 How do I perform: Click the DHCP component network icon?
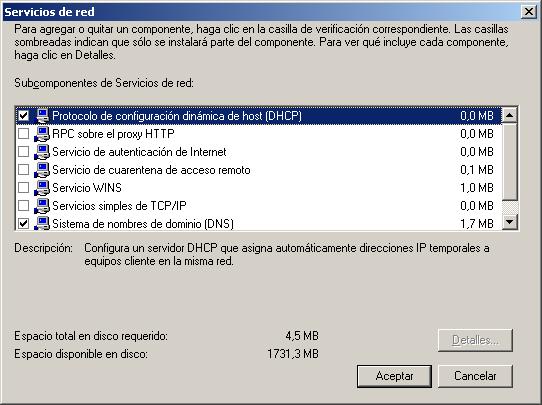42,116
